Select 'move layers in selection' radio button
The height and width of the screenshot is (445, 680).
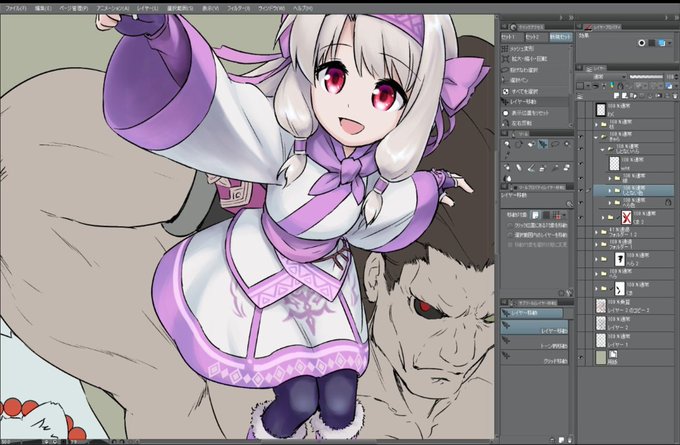[510, 235]
